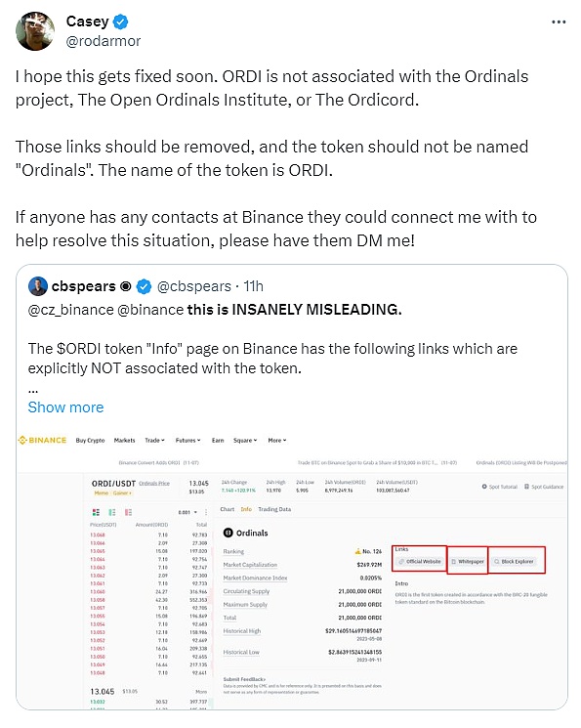This screenshot has width=581, height=728.
Task: Open the embedded Binance screenshot image
Action: [292, 568]
